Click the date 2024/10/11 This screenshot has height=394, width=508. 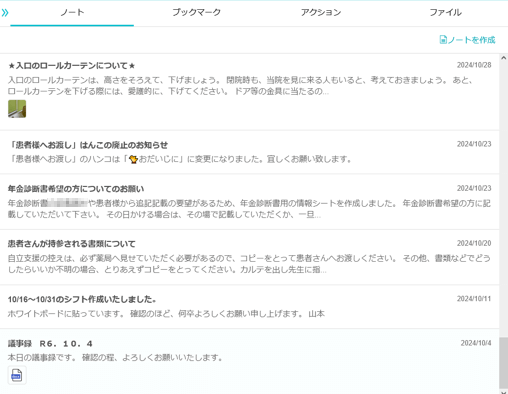(x=474, y=299)
